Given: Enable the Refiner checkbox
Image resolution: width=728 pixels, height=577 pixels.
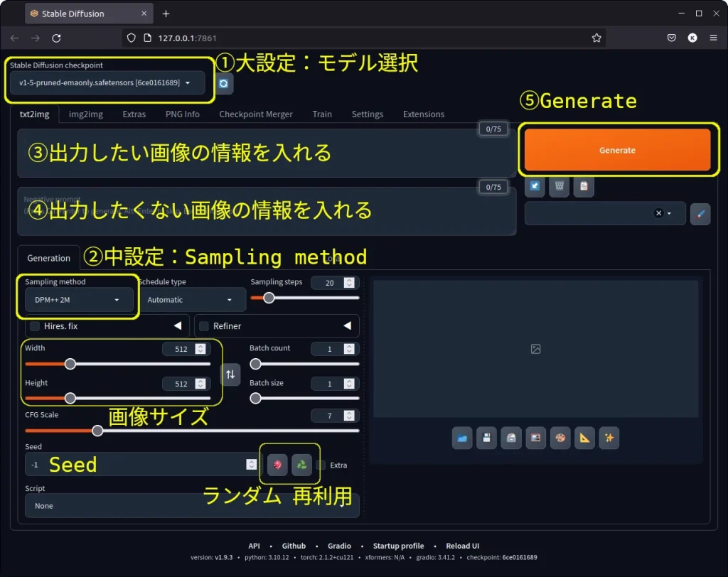Looking at the screenshot, I should [204, 326].
